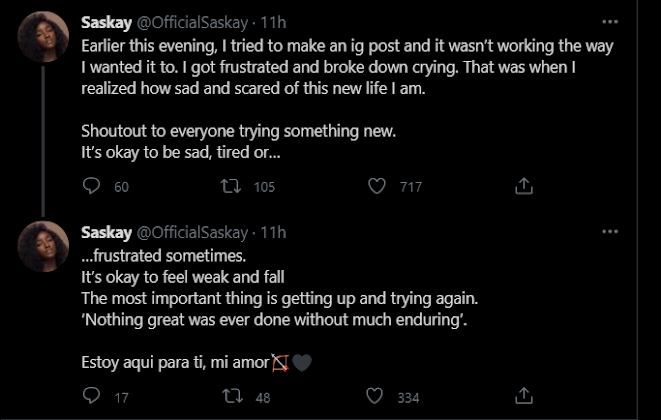This screenshot has width=661, height=420.
Task: Open Saskay's profile from second tweet name
Action: 105,232
